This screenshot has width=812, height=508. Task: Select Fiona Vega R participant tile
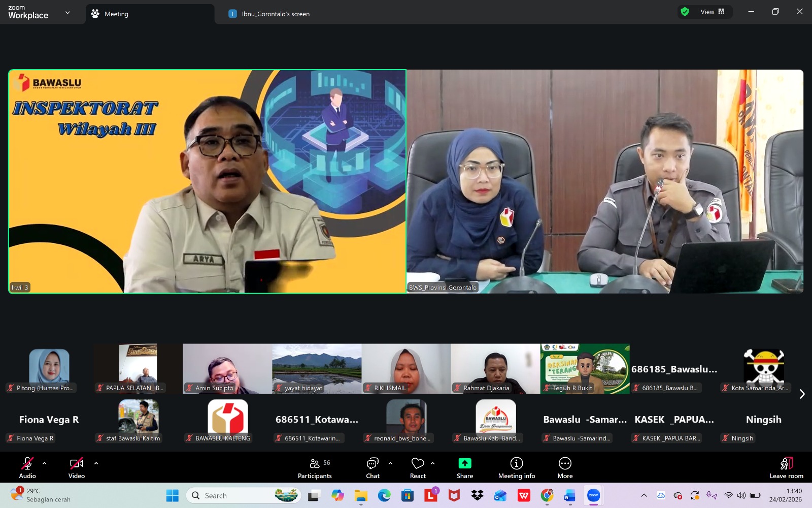click(49, 420)
